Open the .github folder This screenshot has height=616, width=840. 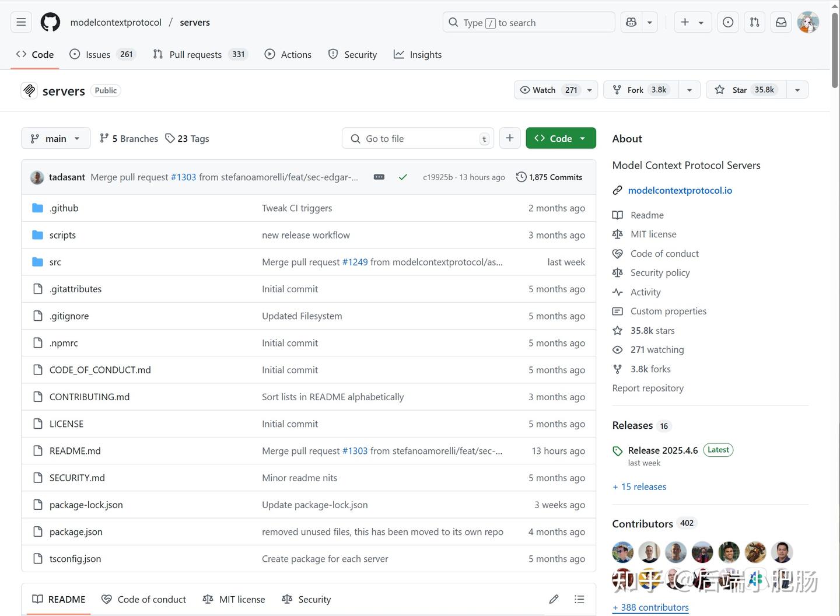point(64,208)
